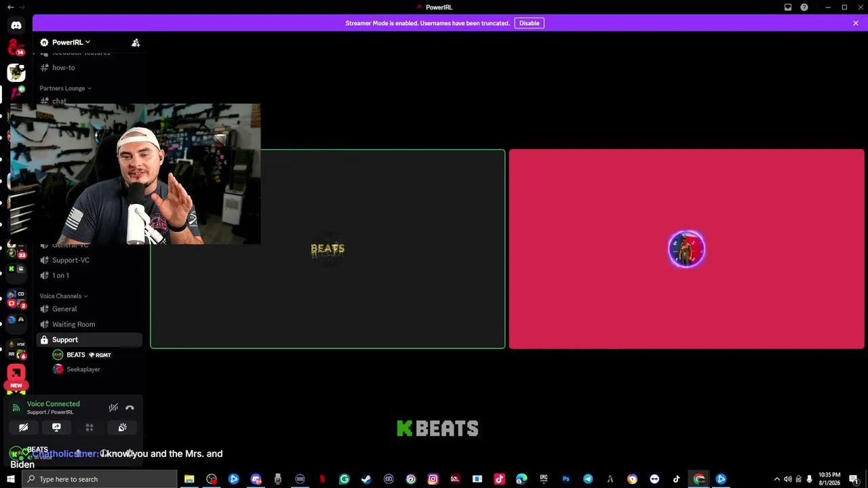Screen dimensions: 868x488
Task: Open TikTok taskbar icon
Action: (x=676, y=479)
